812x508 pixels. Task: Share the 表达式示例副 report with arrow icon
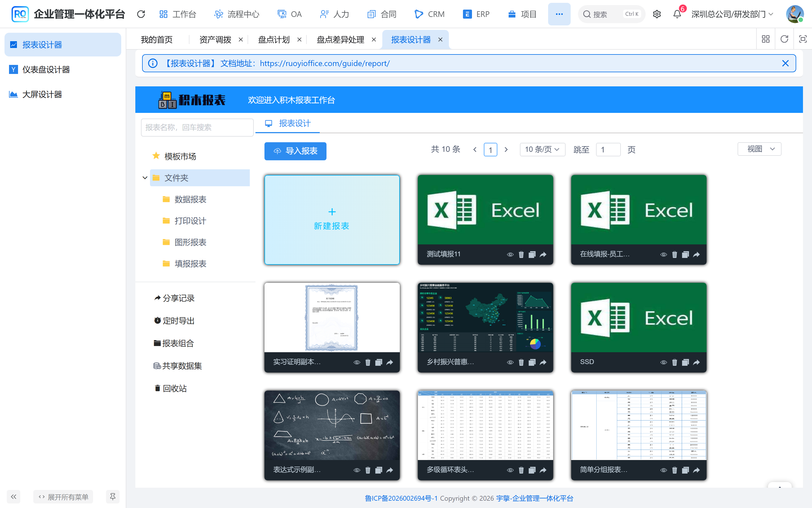pyautogui.click(x=390, y=470)
